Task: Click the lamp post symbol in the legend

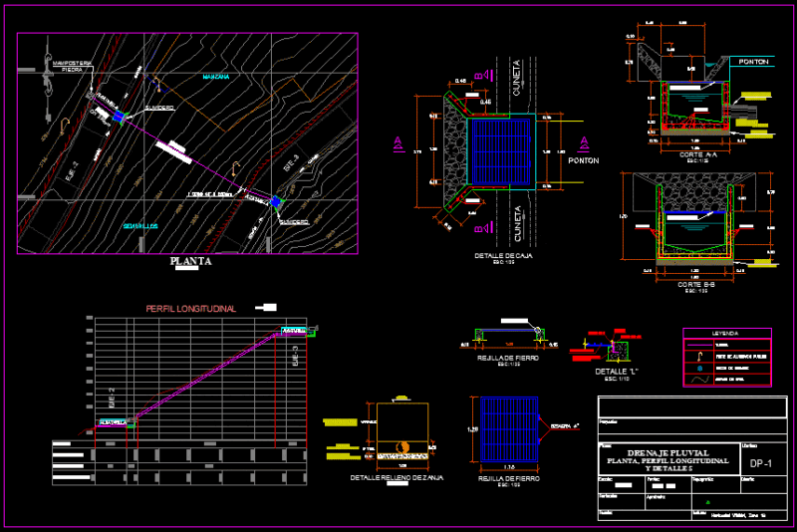Action: click(x=700, y=357)
